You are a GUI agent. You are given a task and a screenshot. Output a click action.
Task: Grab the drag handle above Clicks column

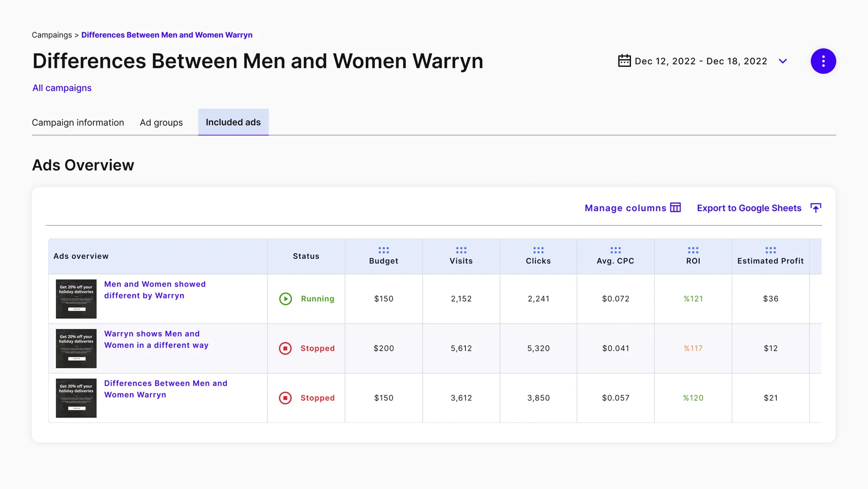(538, 250)
